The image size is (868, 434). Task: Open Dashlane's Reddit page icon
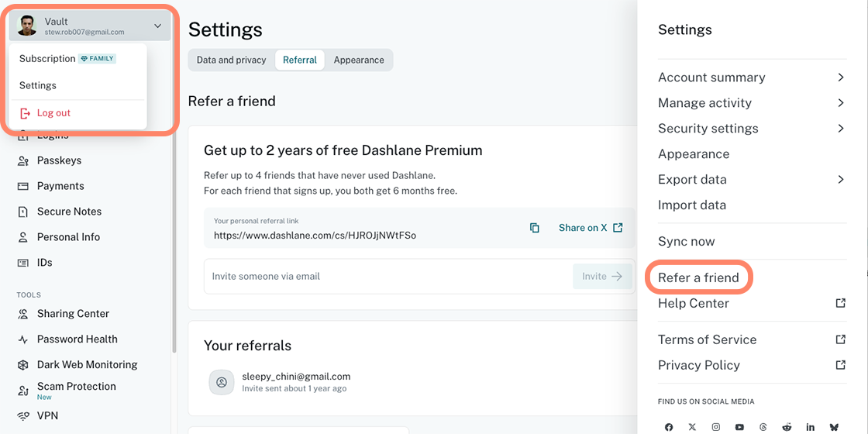[787, 427]
